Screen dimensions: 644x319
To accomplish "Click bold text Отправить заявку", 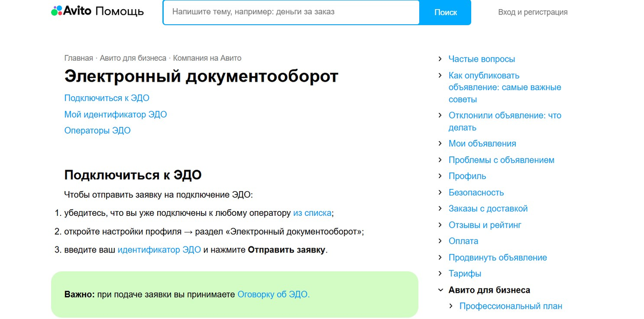I will [x=287, y=250].
